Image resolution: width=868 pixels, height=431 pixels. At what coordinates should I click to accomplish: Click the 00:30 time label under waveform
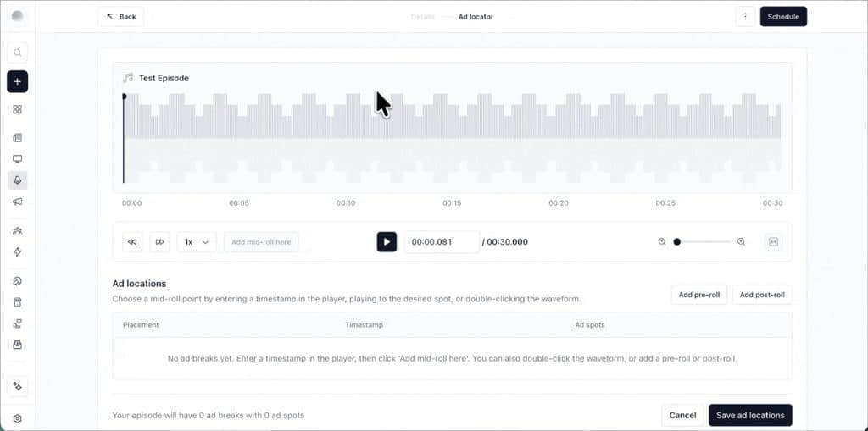tap(773, 203)
